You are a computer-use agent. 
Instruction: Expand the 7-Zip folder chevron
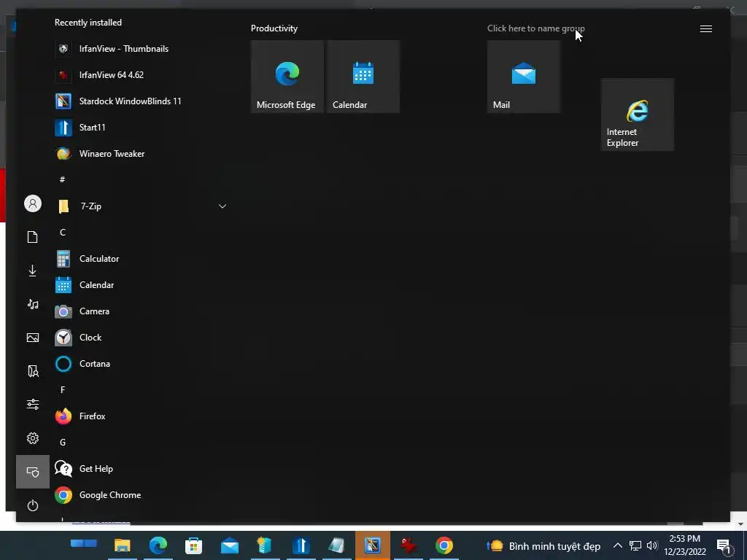pos(222,206)
